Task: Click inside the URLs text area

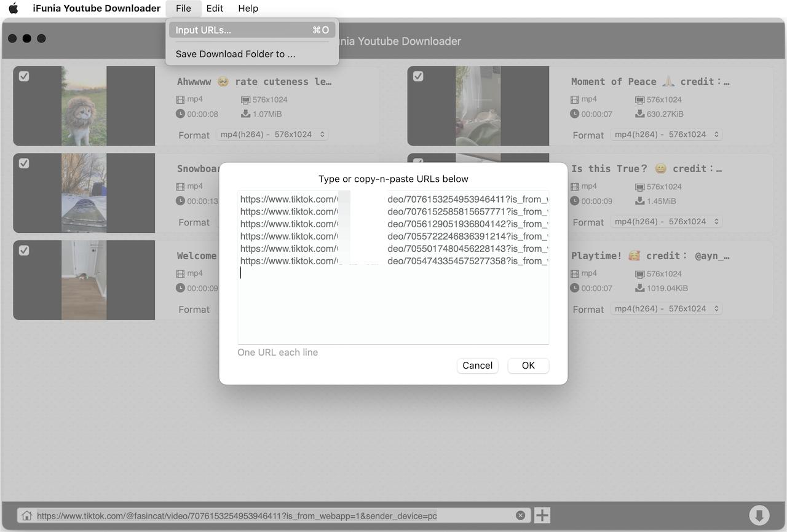Action: coord(393,307)
